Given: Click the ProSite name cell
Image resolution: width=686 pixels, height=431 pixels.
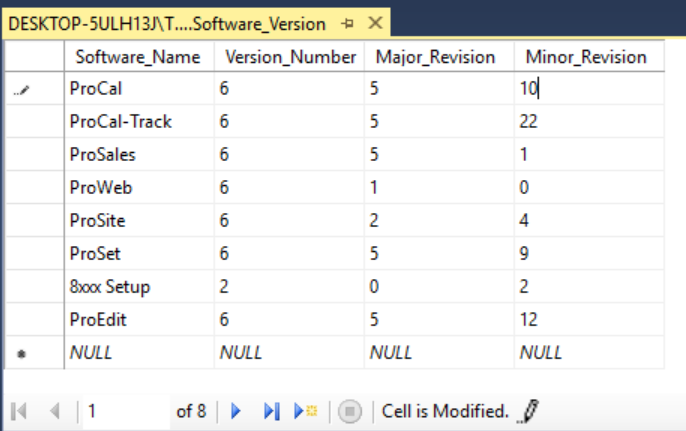Looking at the screenshot, I should pyautogui.click(x=139, y=221).
